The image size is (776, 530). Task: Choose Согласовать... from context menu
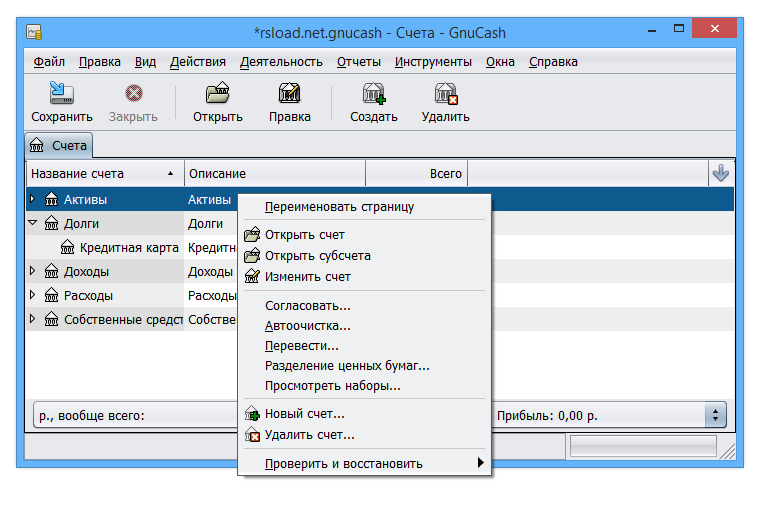(364, 306)
